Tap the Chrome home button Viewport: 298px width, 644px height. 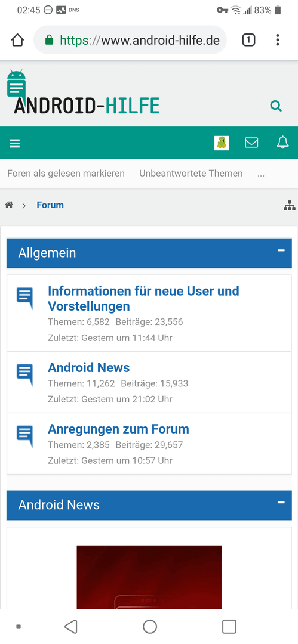(17, 41)
